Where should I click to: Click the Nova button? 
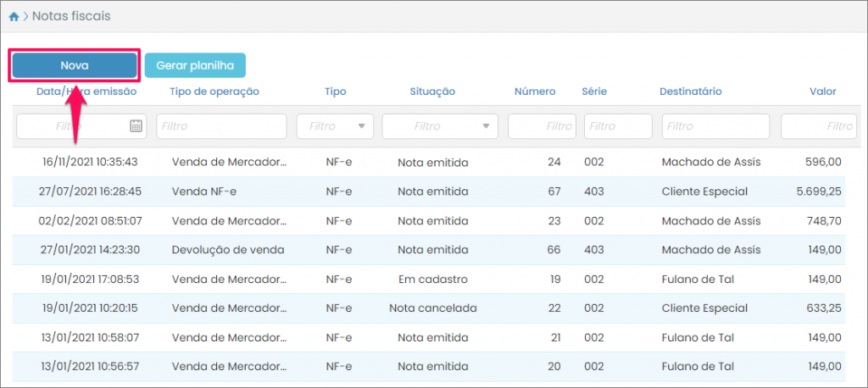pyautogui.click(x=74, y=65)
